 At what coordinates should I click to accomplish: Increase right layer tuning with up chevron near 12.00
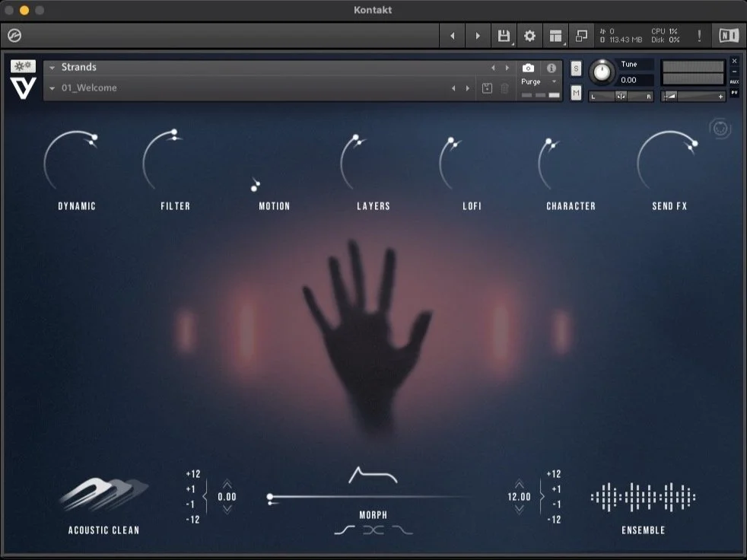click(520, 484)
